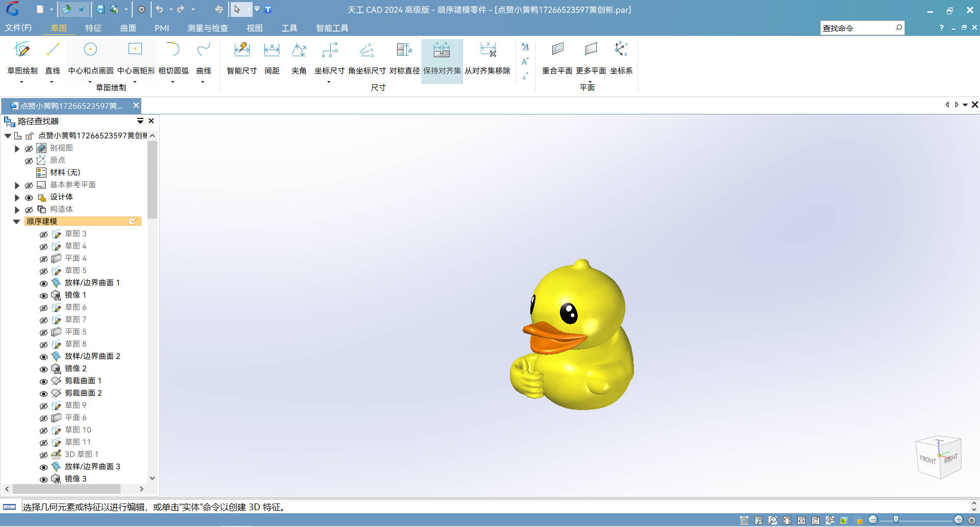Expand the 构造体 tree node

tap(17, 210)
